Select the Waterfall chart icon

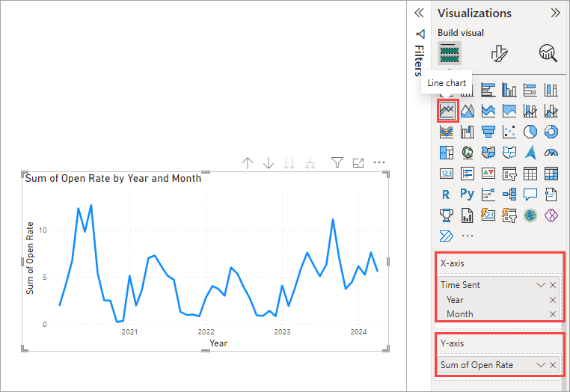click(x=468, y=132)
